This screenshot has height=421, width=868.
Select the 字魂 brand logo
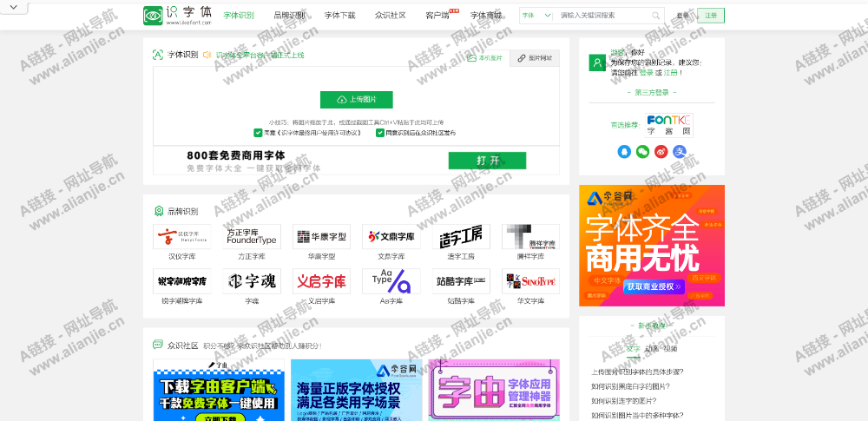pyautogui.click(x=252, y=281)
